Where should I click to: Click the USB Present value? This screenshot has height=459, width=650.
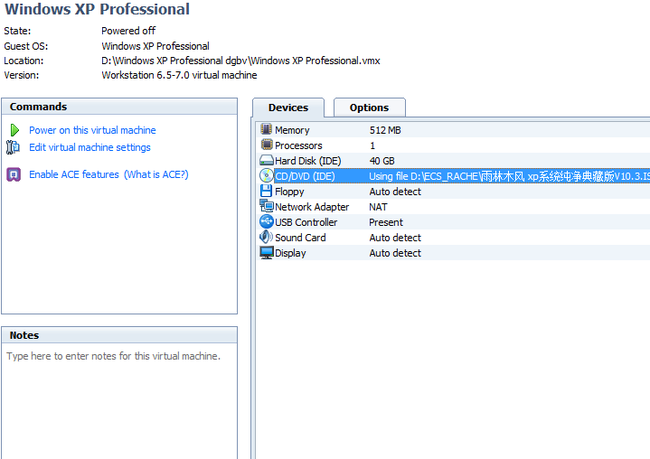(386, 222)
